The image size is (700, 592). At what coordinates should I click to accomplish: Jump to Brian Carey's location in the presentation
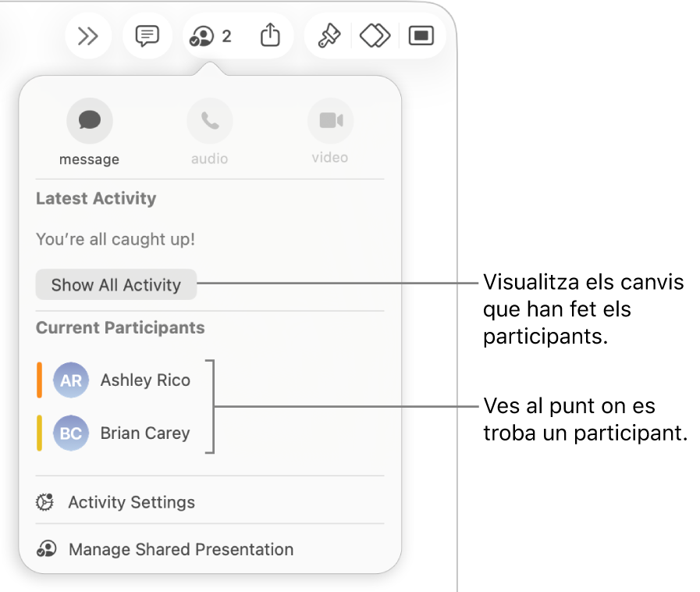(x=144, y=433)
